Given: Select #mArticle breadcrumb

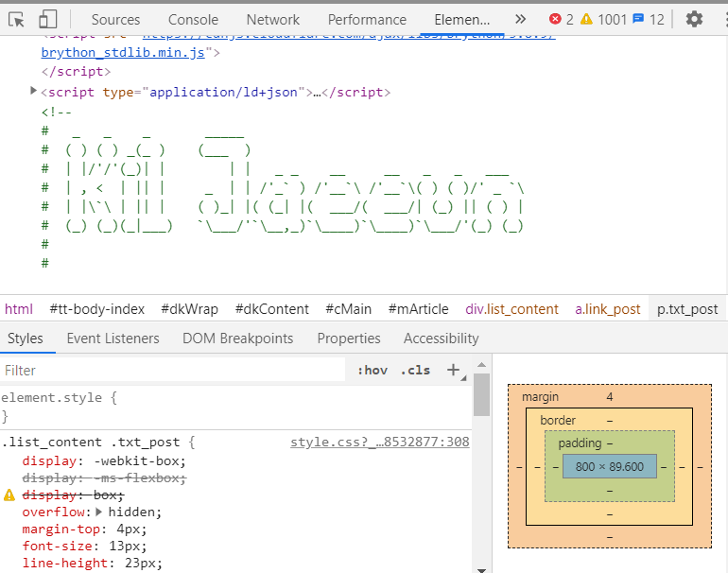Looking at the screenshot, I should tap(418, 309).
